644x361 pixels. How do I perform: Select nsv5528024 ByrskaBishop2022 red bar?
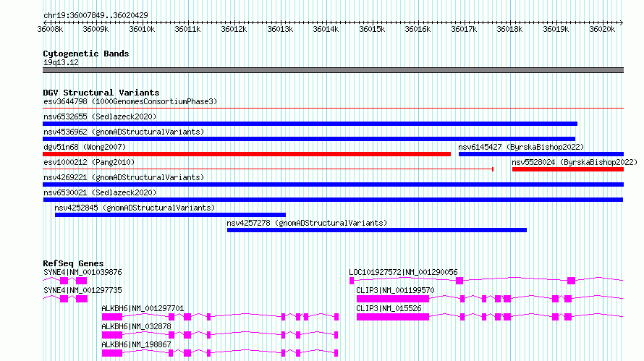pyautogui.click(x=568, y=169)
